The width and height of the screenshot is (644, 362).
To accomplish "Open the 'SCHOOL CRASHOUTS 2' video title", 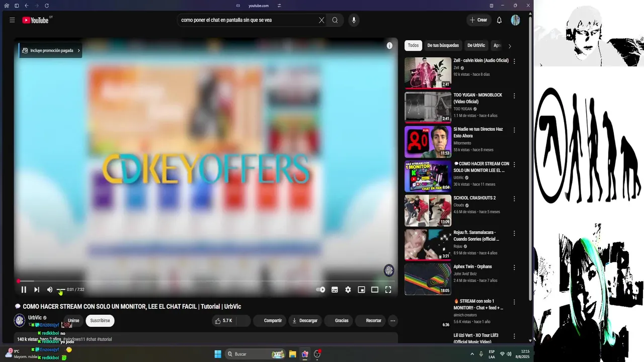I will click(474, 198).
